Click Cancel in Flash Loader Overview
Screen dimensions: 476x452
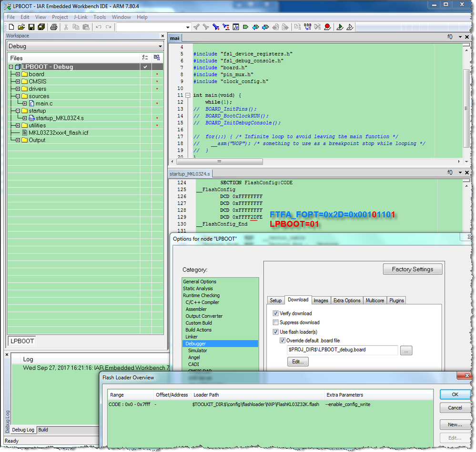455,408
